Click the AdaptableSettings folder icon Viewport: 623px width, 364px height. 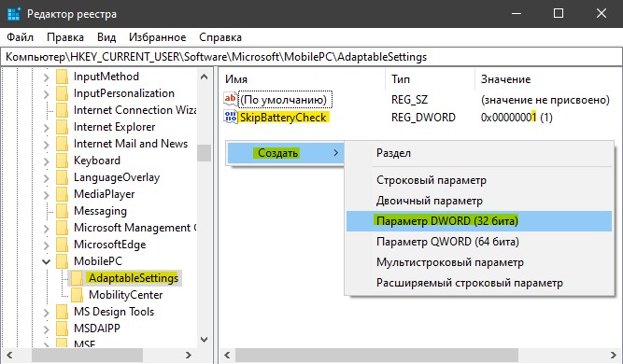[78, 278]
